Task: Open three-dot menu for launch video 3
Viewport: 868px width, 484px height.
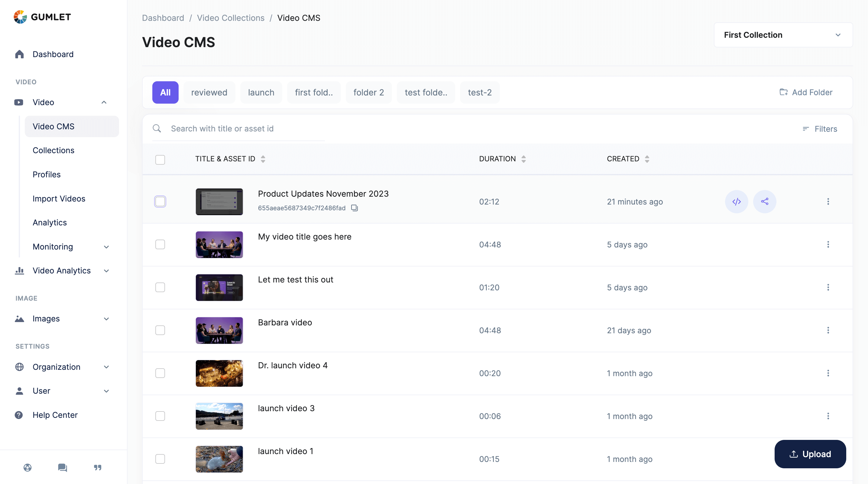Action: [x=828, y=416]
